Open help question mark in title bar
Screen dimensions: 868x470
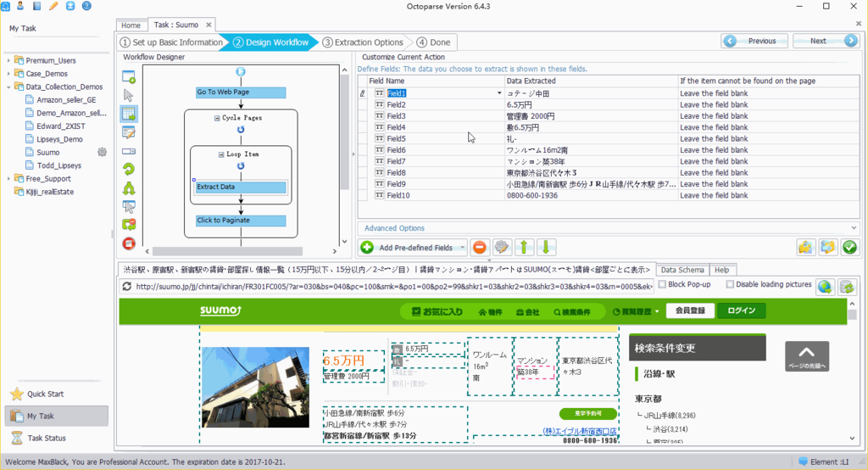coord(87,6)
